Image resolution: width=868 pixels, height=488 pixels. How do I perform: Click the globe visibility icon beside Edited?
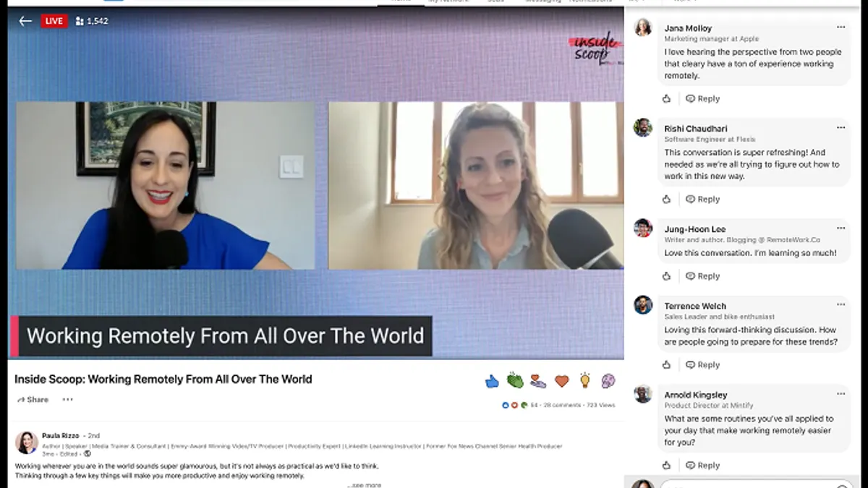(x=87, y=454)
